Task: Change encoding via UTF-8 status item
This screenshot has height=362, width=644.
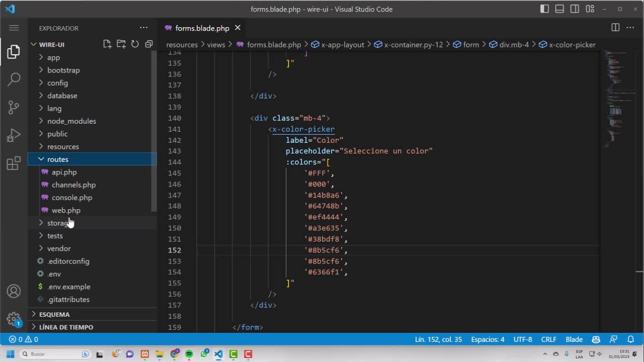Action: point(523,339)
